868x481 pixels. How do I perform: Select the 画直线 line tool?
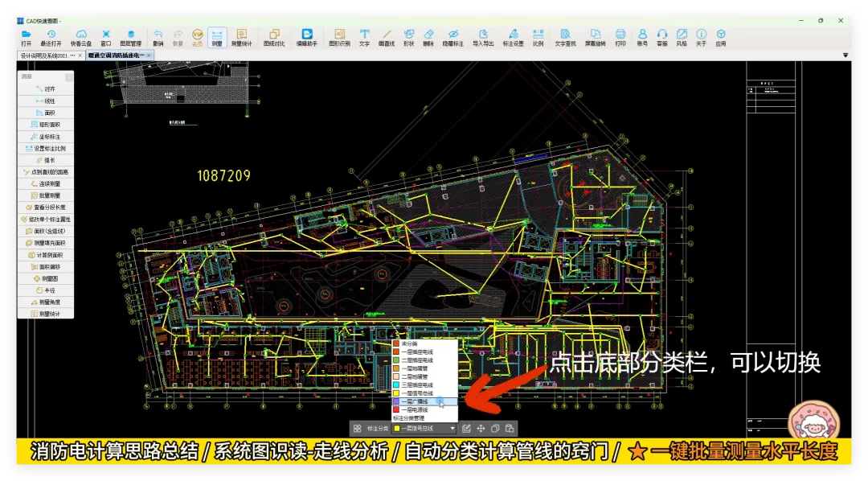[x=387, y=38]
